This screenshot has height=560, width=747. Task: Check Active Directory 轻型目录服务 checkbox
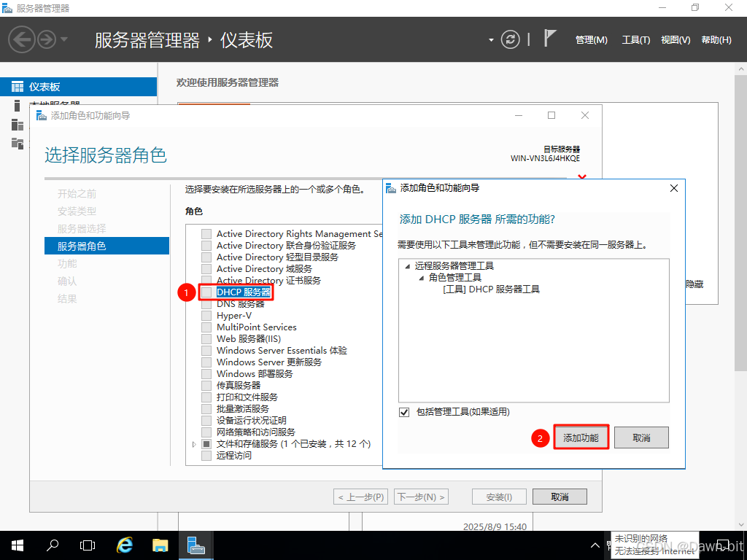(x=206, y=257)
